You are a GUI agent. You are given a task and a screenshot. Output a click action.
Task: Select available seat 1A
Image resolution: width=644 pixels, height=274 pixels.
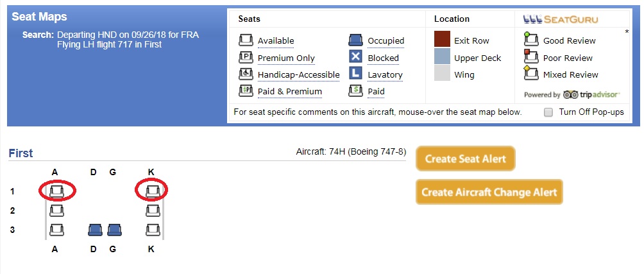(56, 191)
